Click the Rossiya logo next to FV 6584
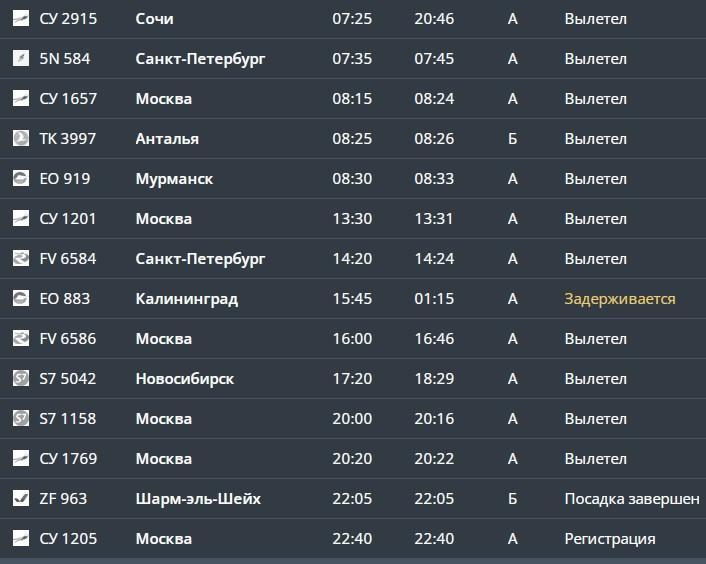 tap(21, 259)
